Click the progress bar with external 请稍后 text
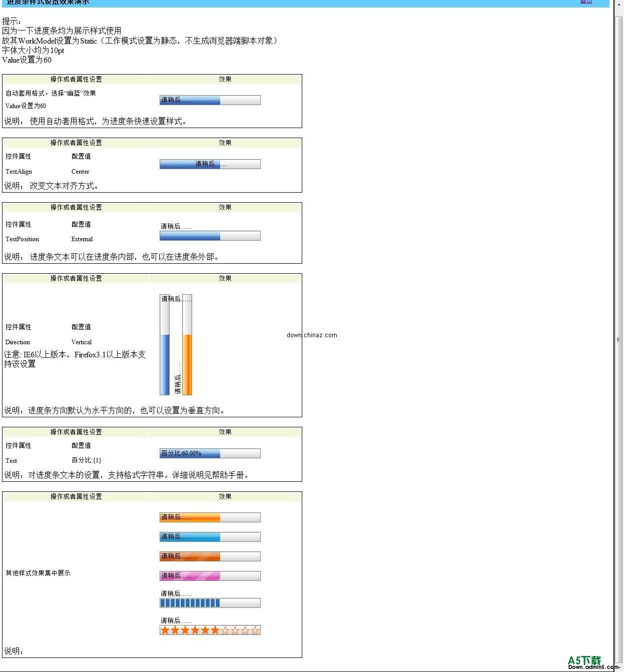 209,236
